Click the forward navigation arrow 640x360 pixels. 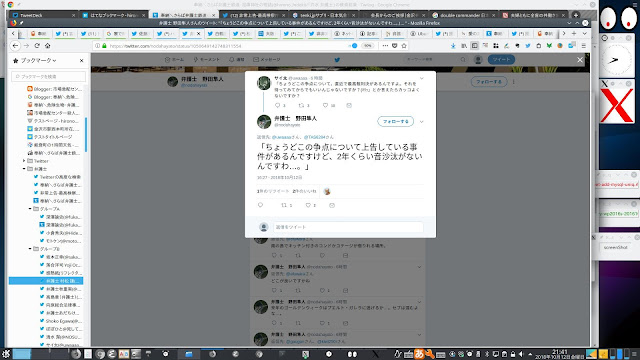(x=26, y=46)
